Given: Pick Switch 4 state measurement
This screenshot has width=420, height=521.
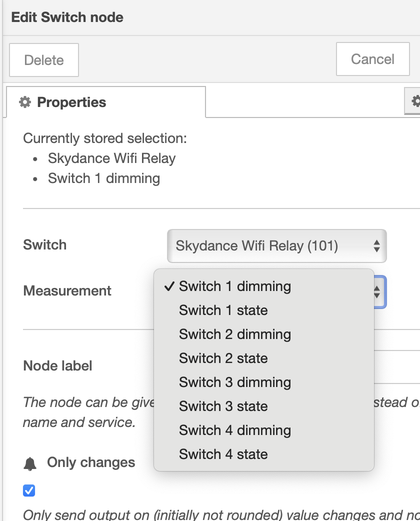Looking at the screenshot, I should click(223, 454).
